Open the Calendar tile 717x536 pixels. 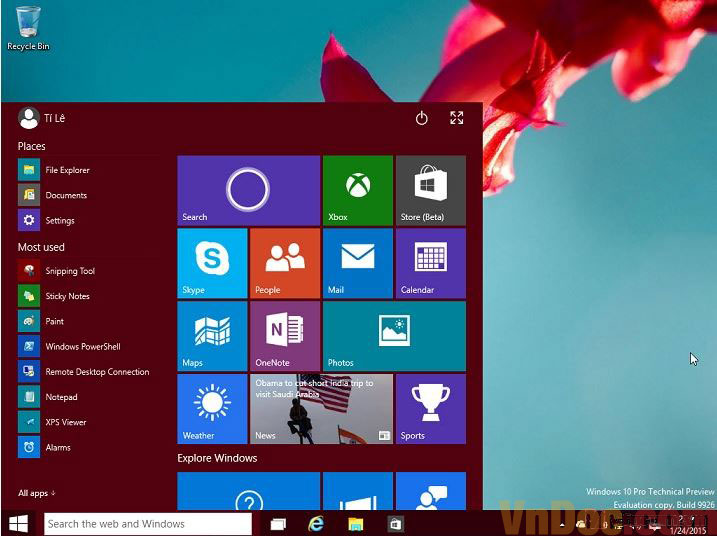coord(431,263)
